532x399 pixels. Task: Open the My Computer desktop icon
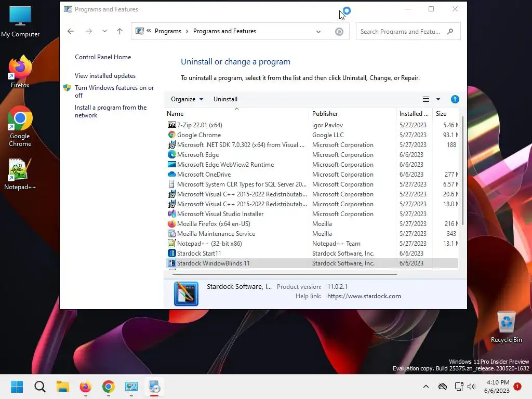click(20, 22)
